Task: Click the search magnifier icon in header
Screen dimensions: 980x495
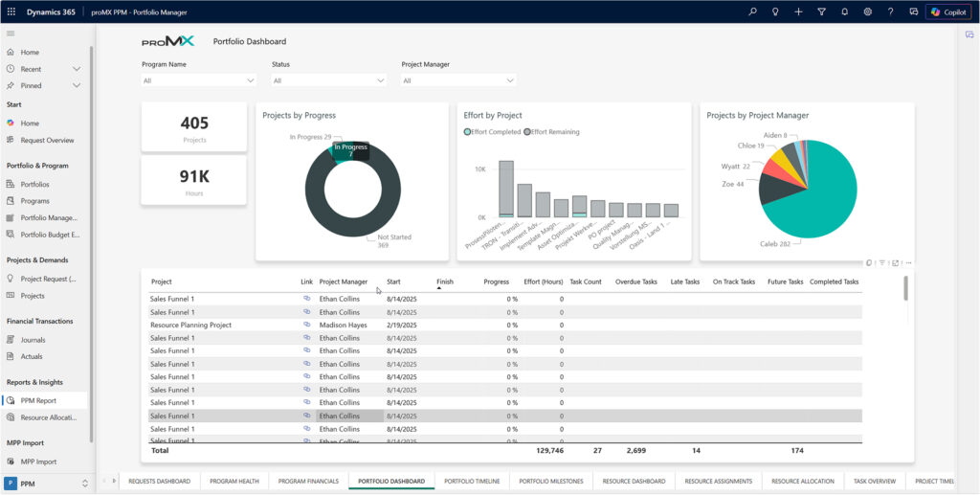Action: (752, 11)
